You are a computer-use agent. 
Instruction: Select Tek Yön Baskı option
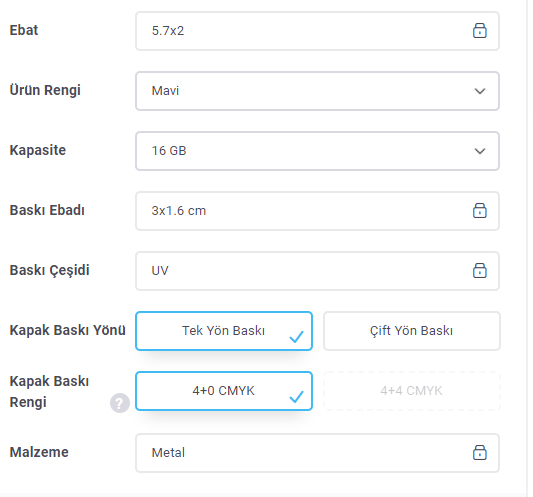[x=224, y=331]
